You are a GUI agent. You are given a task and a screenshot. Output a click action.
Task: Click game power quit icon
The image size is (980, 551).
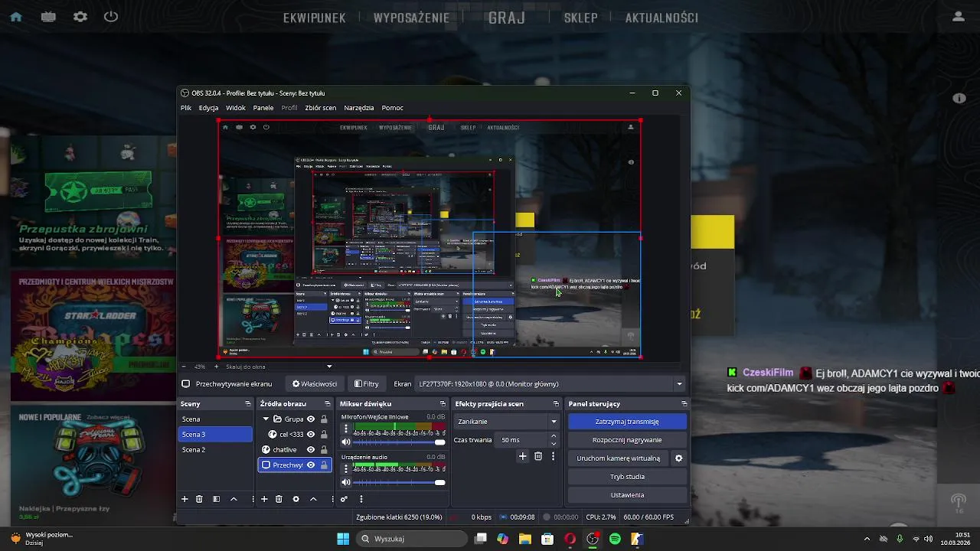pos(111,17)
